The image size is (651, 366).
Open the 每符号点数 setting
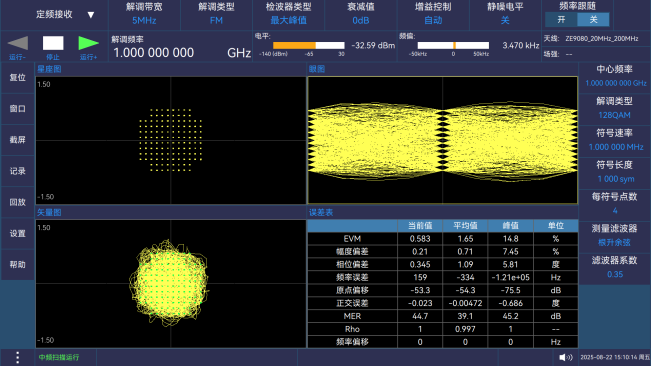pyautogui.click(x=615, y=203)
